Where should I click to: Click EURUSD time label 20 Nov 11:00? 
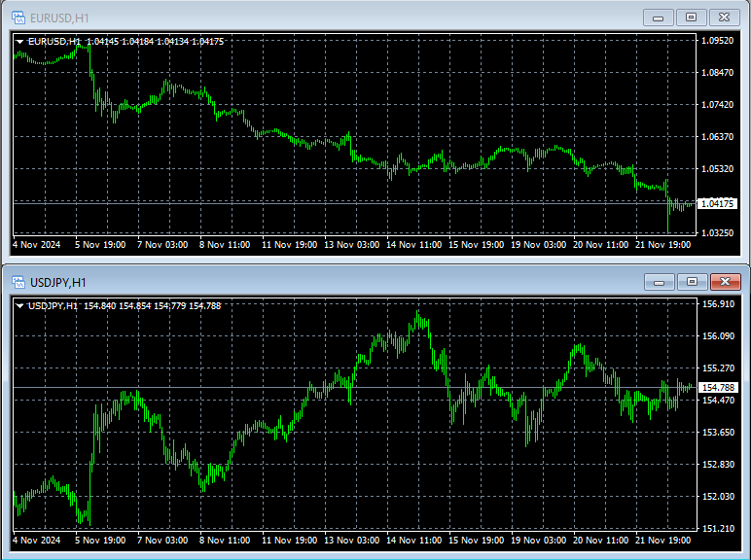tap(600, 245)
